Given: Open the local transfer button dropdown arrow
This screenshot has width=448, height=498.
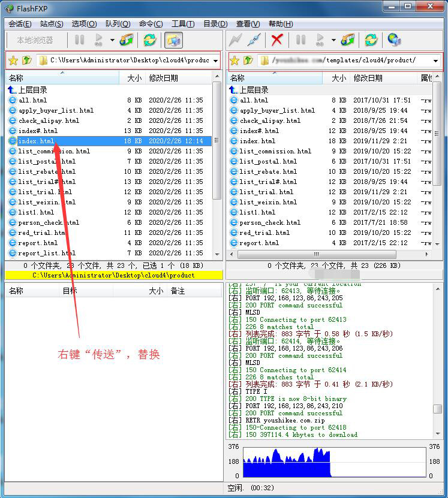Looking at the screenshot, I should point(112,40).
